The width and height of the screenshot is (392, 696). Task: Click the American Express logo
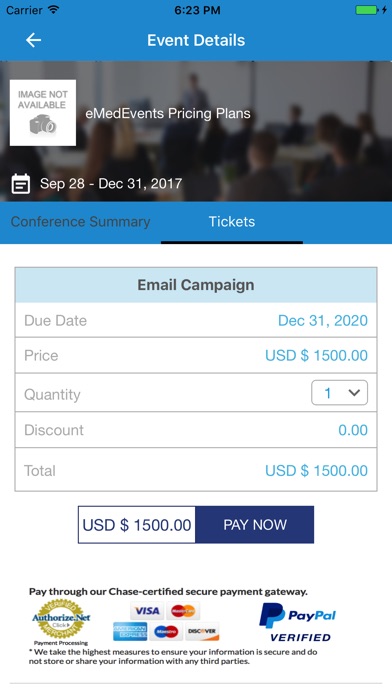point(130,631)
